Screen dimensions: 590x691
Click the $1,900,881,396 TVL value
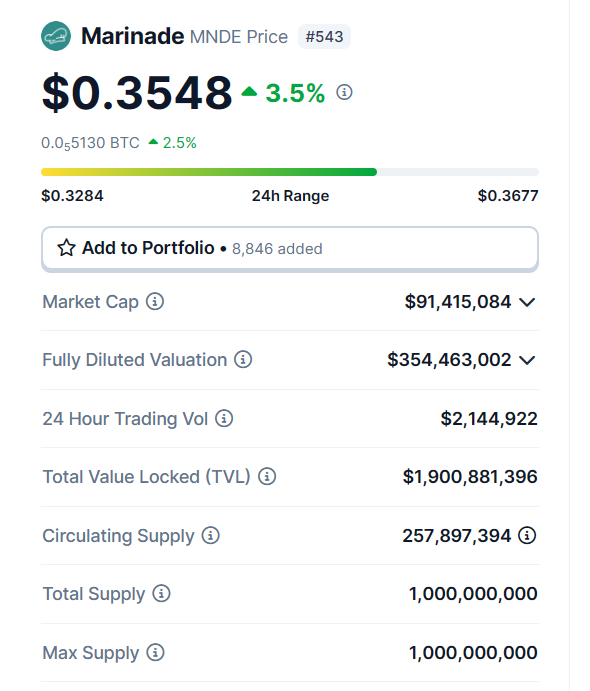point(470,477)
